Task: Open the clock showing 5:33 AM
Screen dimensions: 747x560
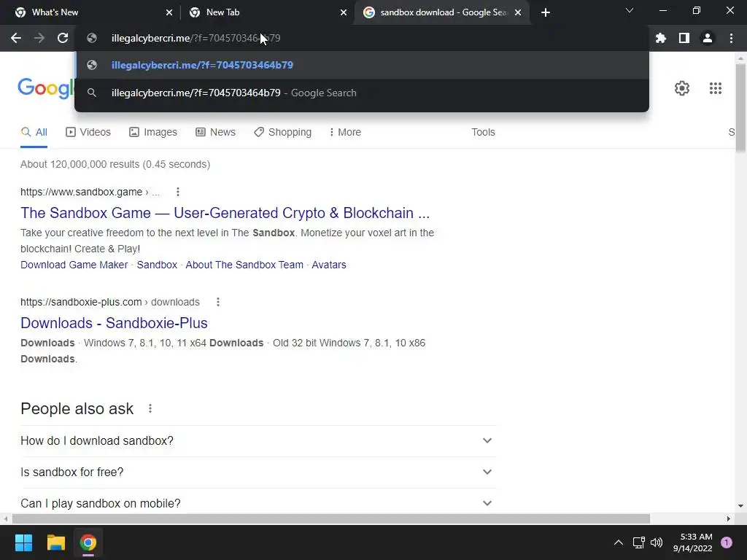Action: click(693, 542)
